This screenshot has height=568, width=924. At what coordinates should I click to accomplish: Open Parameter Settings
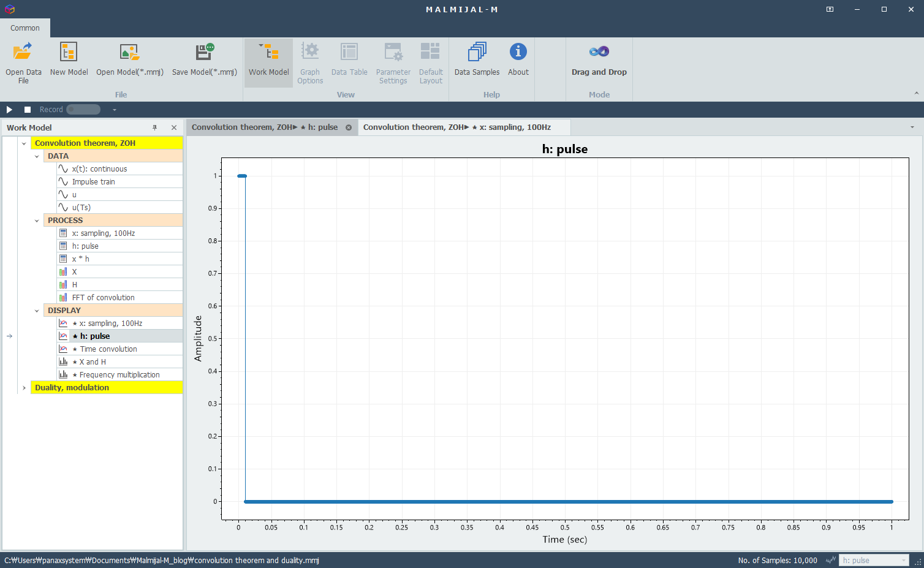(393, 62)
